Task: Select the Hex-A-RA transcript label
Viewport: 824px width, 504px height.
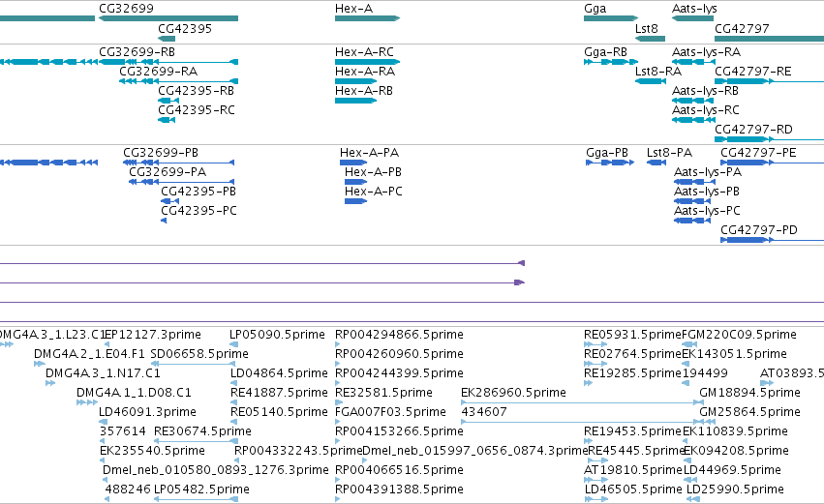Action: pos(365,72)
